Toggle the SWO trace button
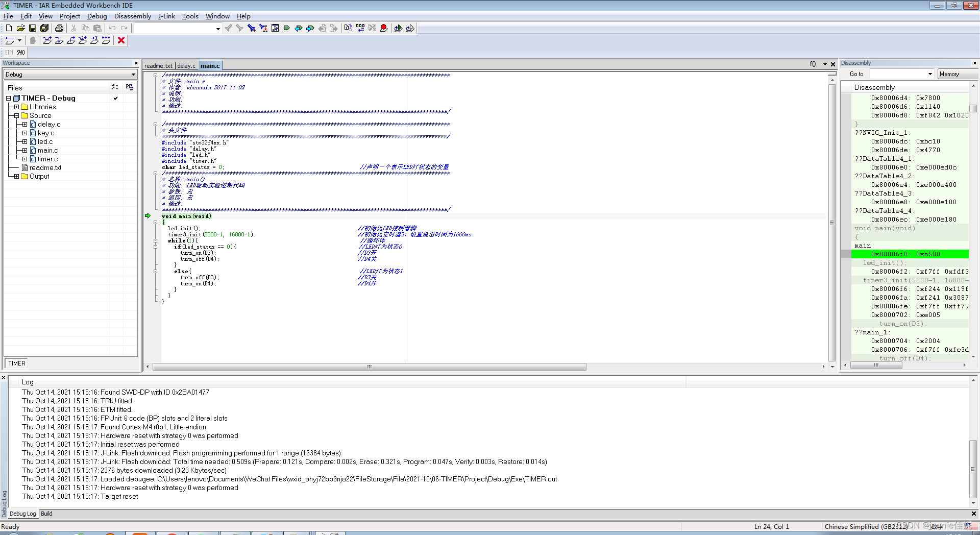This screenshot has height=535, width=980. (x=21, y=53)
